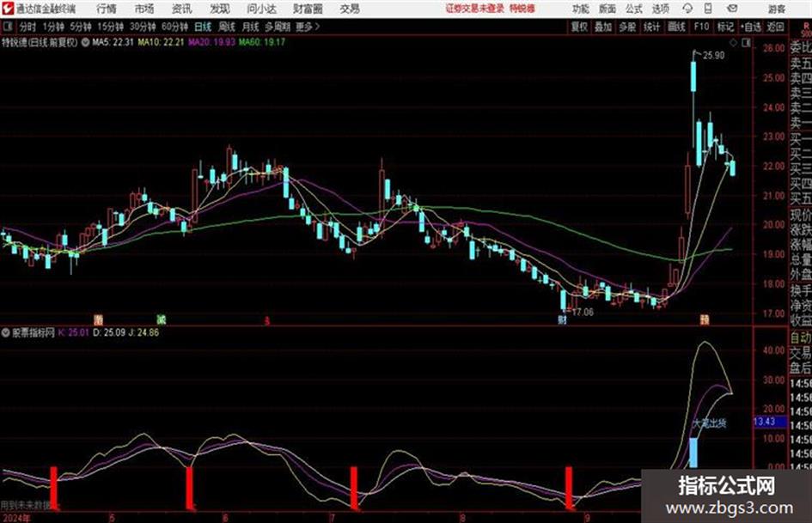Image resolution: width=812 pixels, height=523 pixels.
Task: Expand the 更多 period options
Action: (308, 27)
